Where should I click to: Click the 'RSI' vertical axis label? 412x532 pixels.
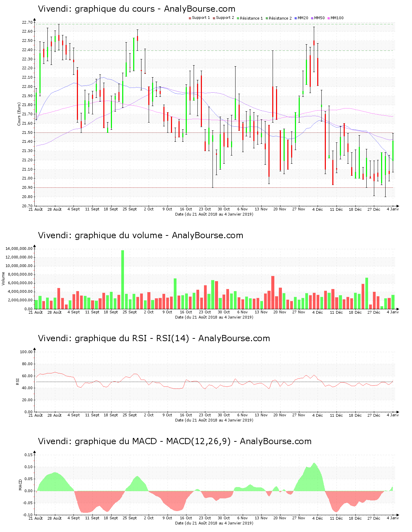point(18,381)
